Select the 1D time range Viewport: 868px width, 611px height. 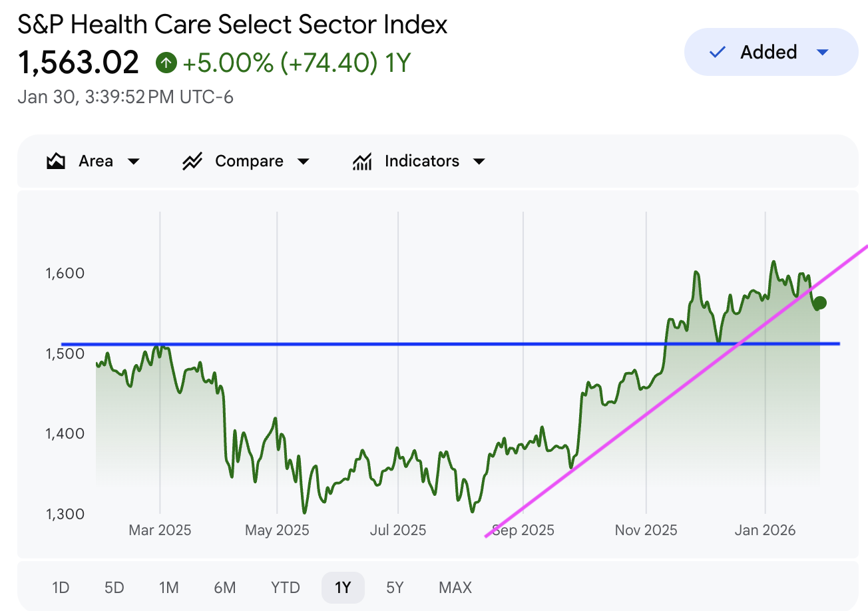coord(61,588)
